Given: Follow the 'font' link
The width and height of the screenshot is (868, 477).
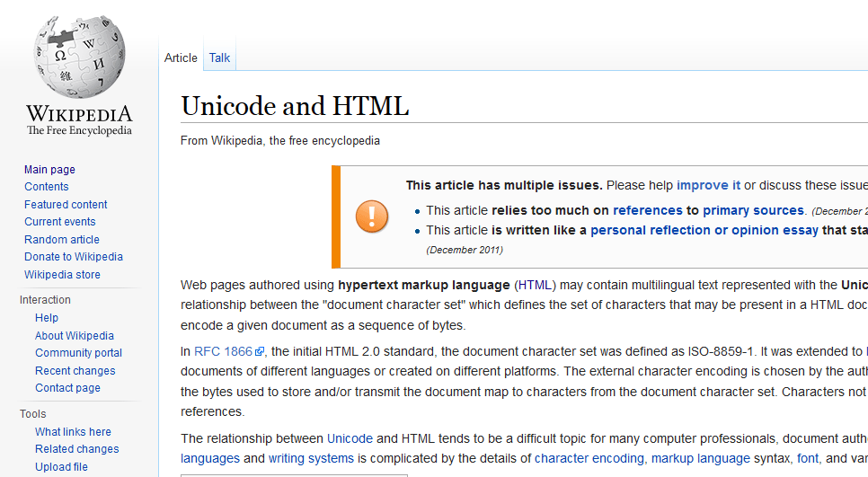Looking at the screenshot, I should (x=808, y=458).
